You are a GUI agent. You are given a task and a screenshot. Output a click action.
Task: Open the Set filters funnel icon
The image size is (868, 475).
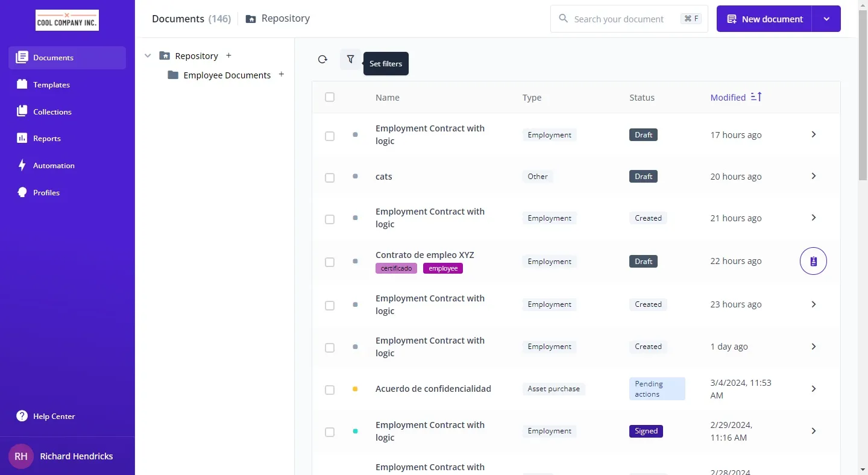coord(350,59)
